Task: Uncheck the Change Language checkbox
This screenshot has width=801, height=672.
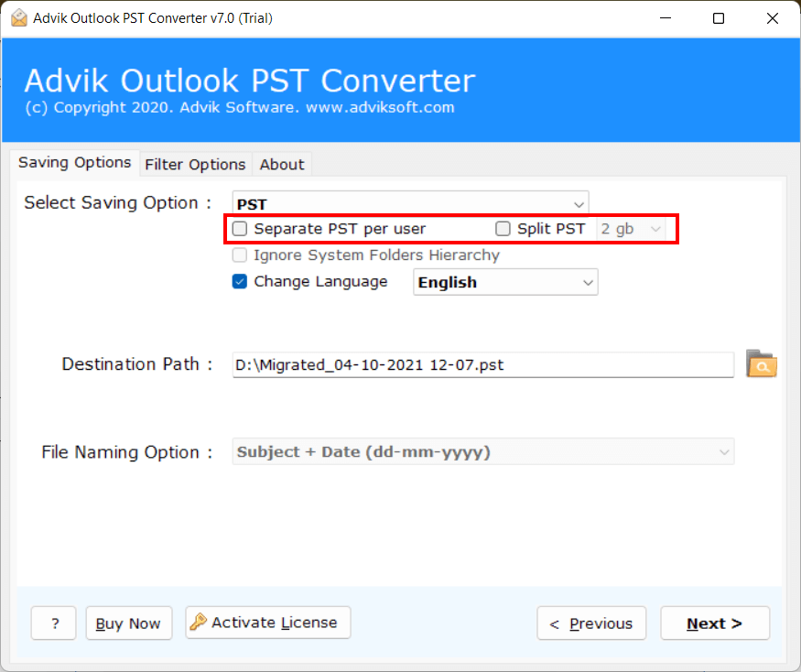Action: pyautogui.click(x=240, y=282)
